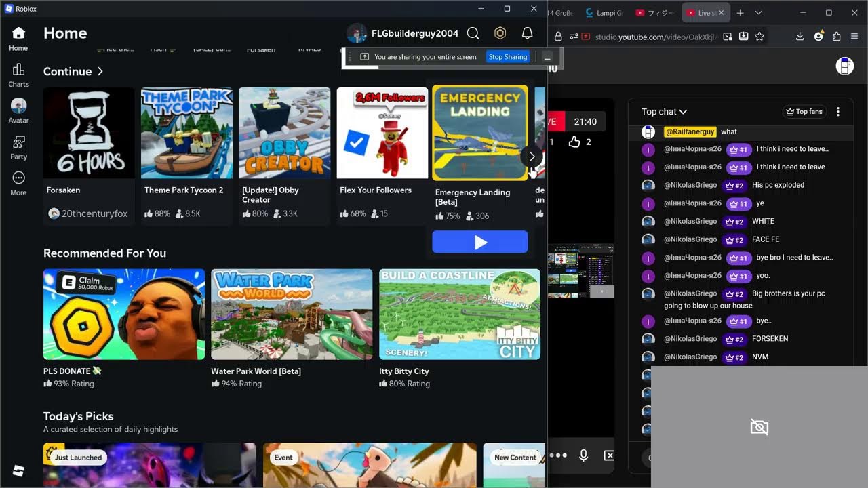Switch to the Lampi browser tab

pos(604,13)
